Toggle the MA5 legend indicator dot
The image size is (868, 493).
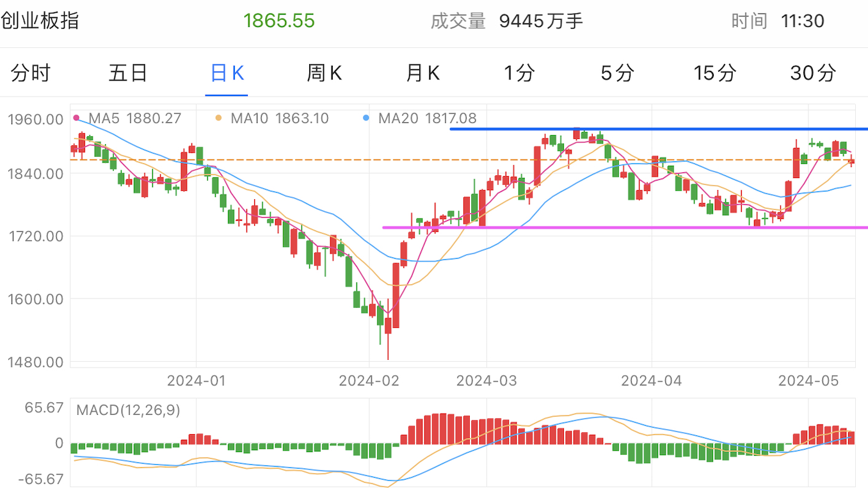[x=76, y=118]
